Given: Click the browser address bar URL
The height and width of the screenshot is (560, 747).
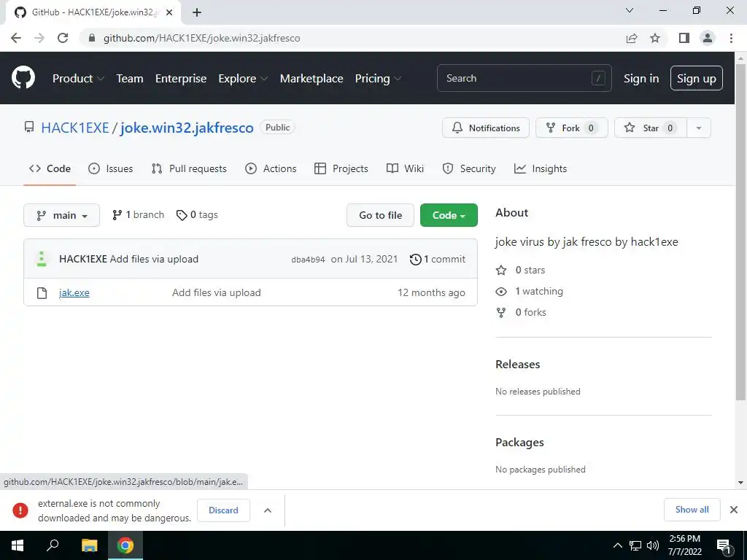Looking at the screenshot, I should coord(202,38).
